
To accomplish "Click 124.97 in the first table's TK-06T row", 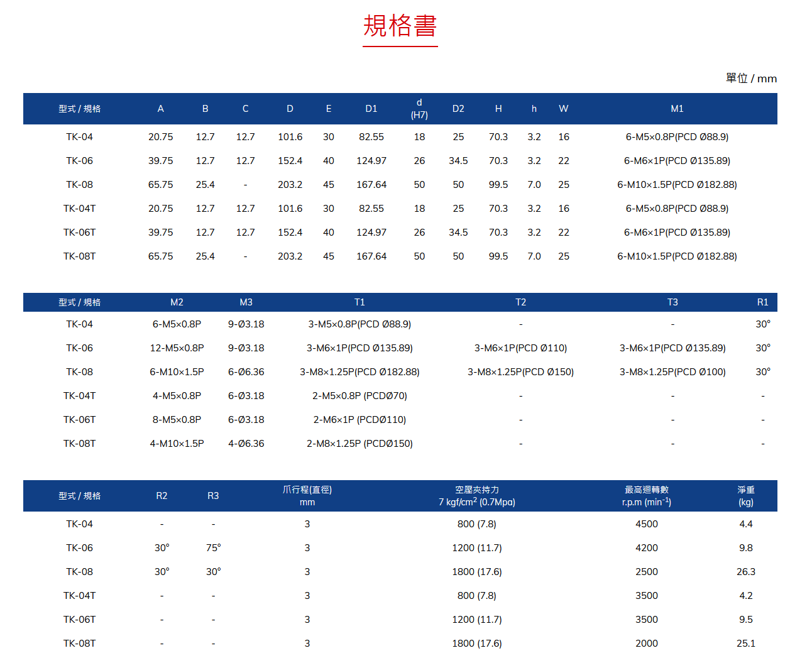I will 371,233.
